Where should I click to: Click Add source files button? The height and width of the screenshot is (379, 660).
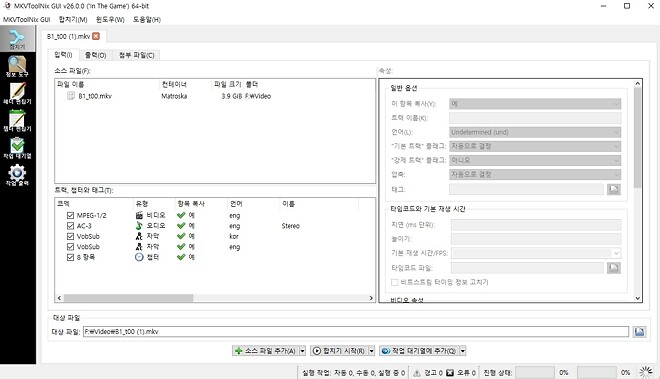coord(266,351)
